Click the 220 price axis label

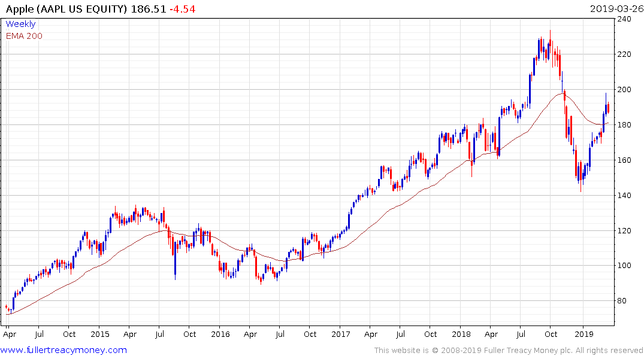pyautogui.click(x=624, y=54)
